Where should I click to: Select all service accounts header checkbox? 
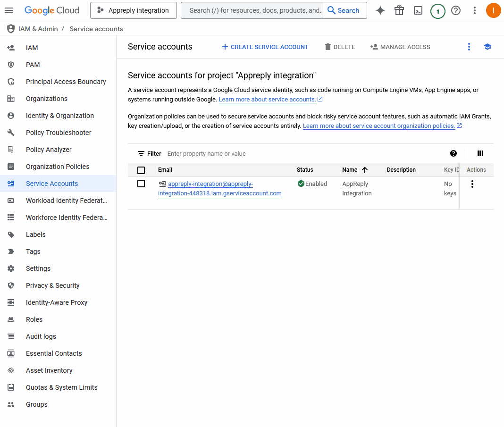141,170
